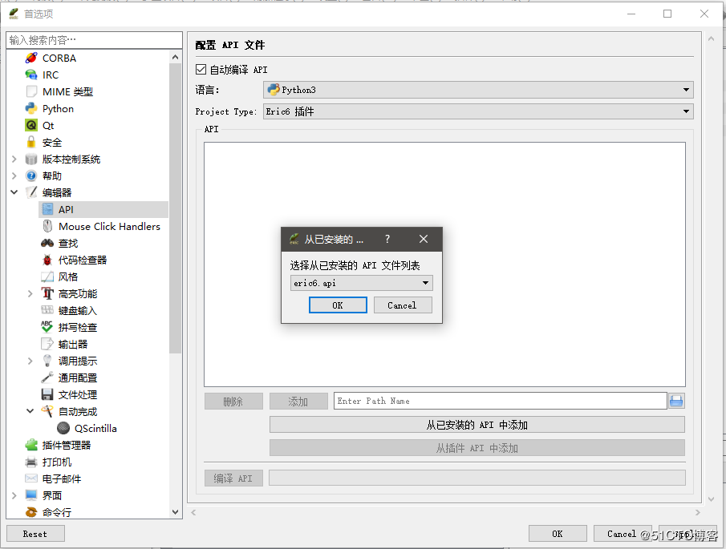Click the Enter Path Name input field

pyautogui.click(x=499, y=401)
